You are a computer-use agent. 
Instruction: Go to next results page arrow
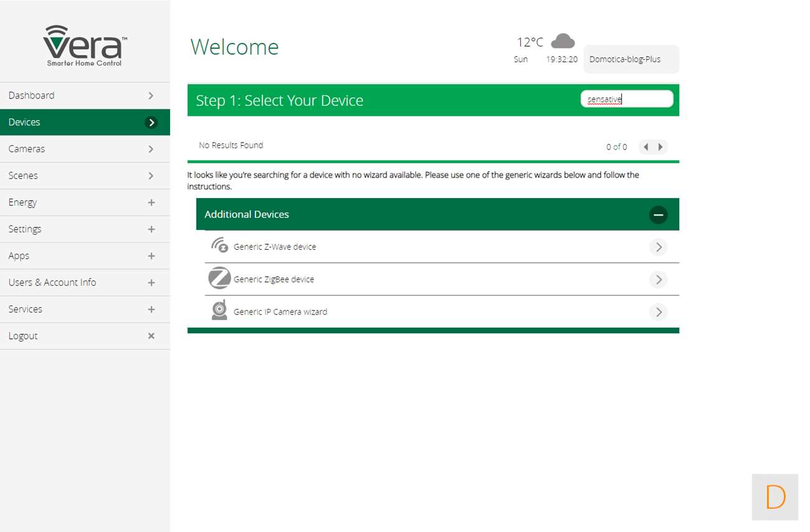660,147
